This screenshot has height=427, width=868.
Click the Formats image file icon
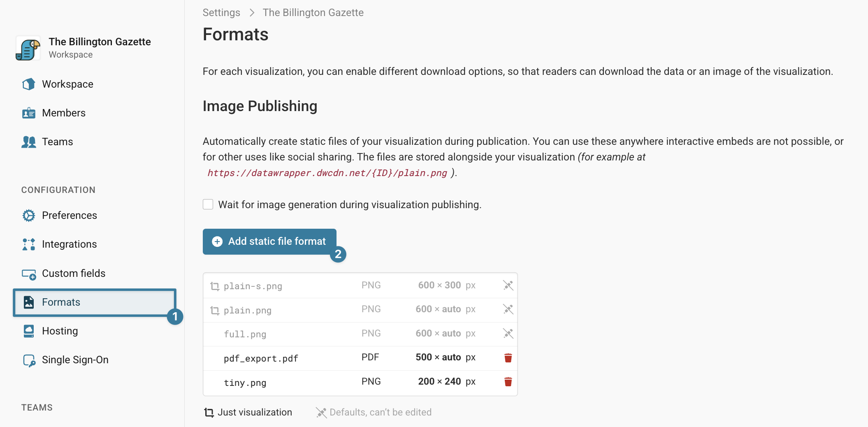pyautogui.click(x=28, y=302)
